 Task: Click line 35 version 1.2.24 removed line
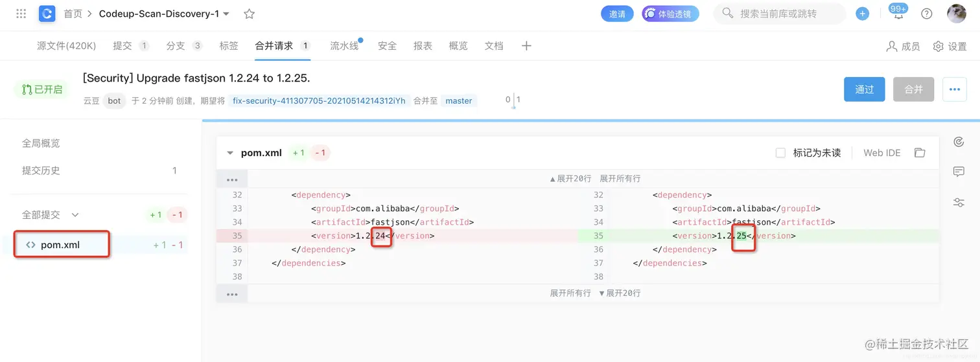[x=397, y=236]
